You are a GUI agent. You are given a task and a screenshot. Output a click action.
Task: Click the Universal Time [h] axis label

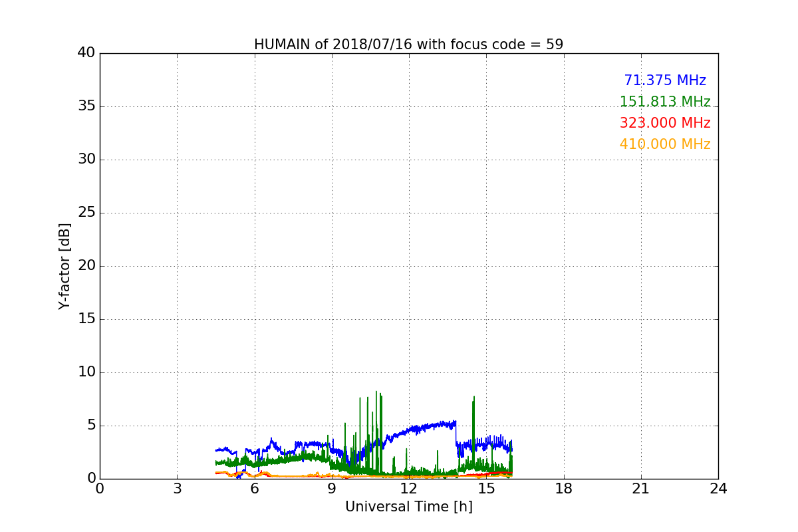point(408,507)
